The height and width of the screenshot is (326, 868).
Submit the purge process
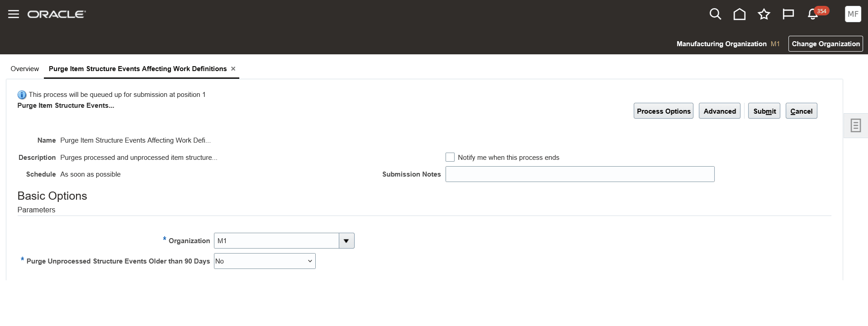(x=764, y=111)
